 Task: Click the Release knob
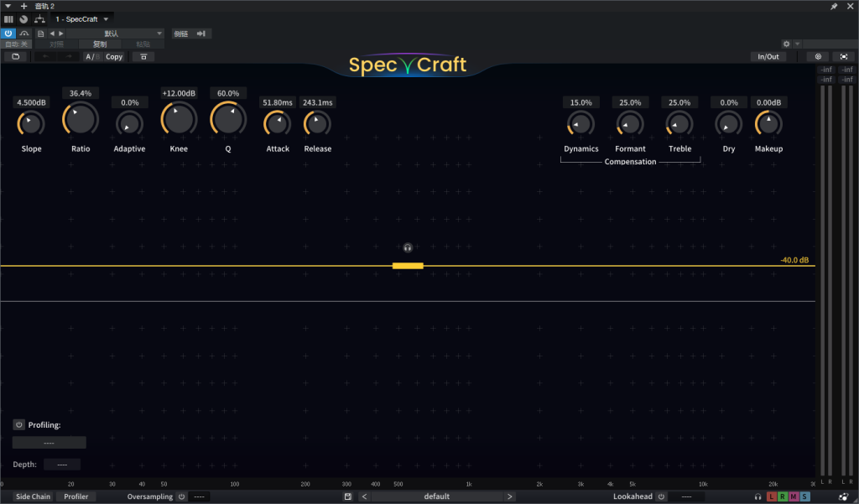click(318, 124)
